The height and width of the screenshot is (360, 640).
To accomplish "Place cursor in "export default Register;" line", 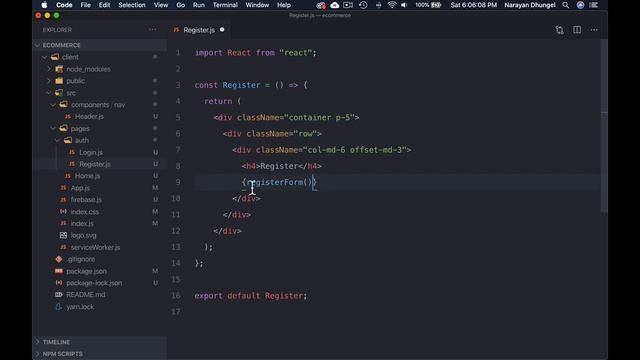I will [x=251, y=296].
